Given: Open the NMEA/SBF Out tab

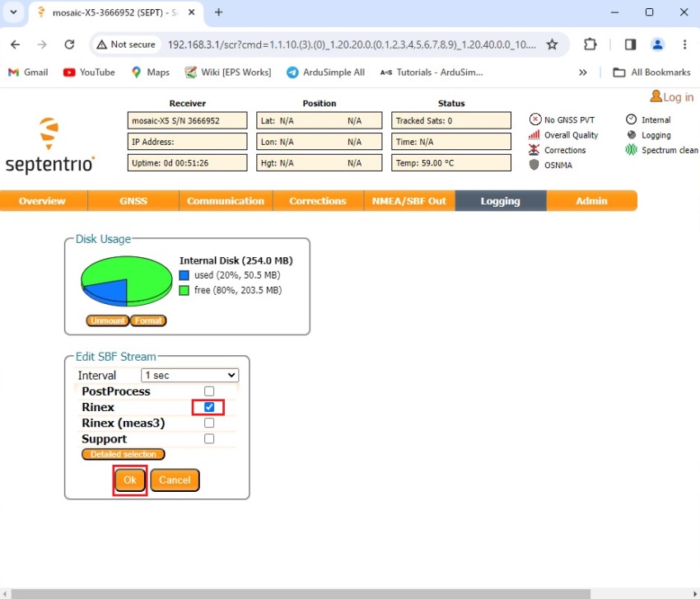Looking at the screenshot, I should click(x=409, y=201).
